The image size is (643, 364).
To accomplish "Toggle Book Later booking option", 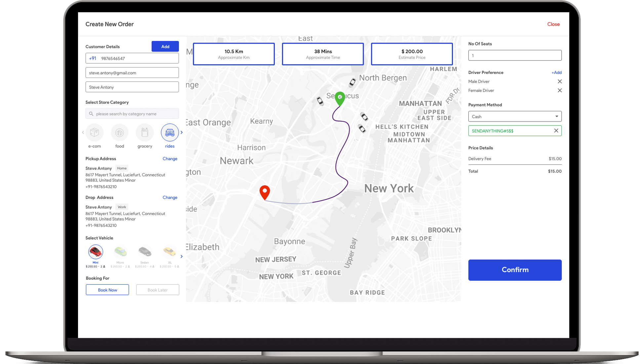I will point(158,289).
